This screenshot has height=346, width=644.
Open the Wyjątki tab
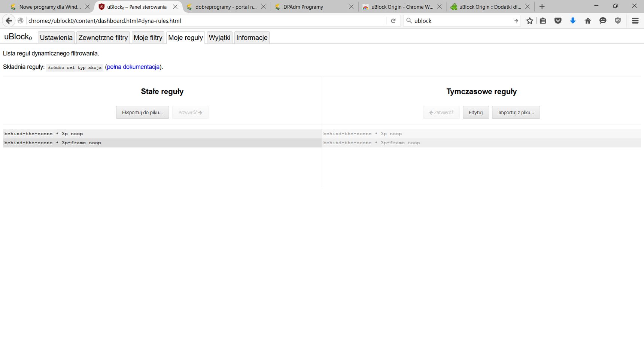(x=219, y=37)
